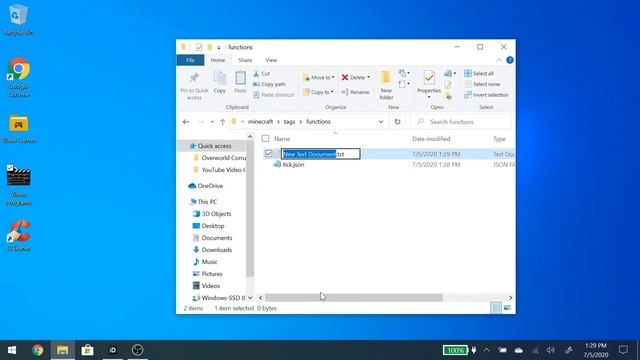Select the tick.json file

293,164
